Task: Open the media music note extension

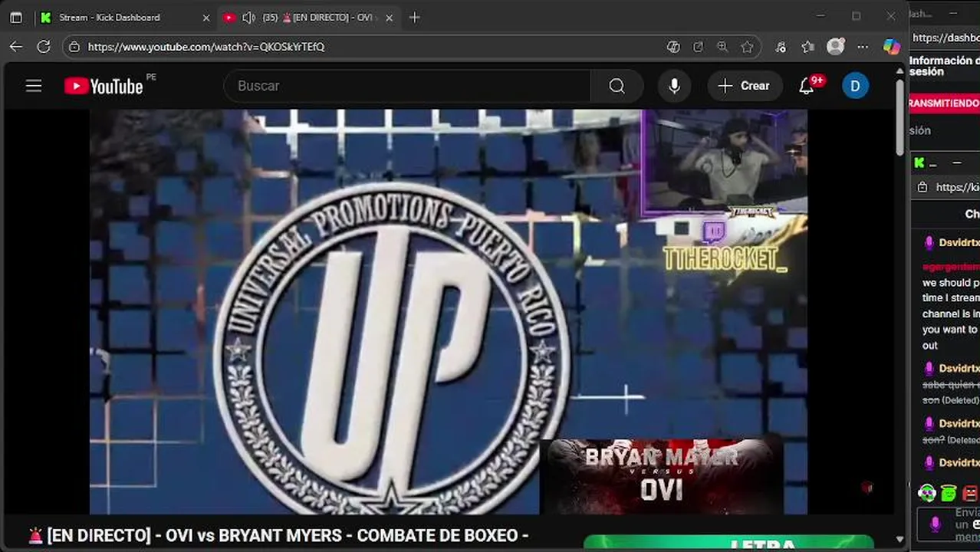Action: (x=781, y=47)
